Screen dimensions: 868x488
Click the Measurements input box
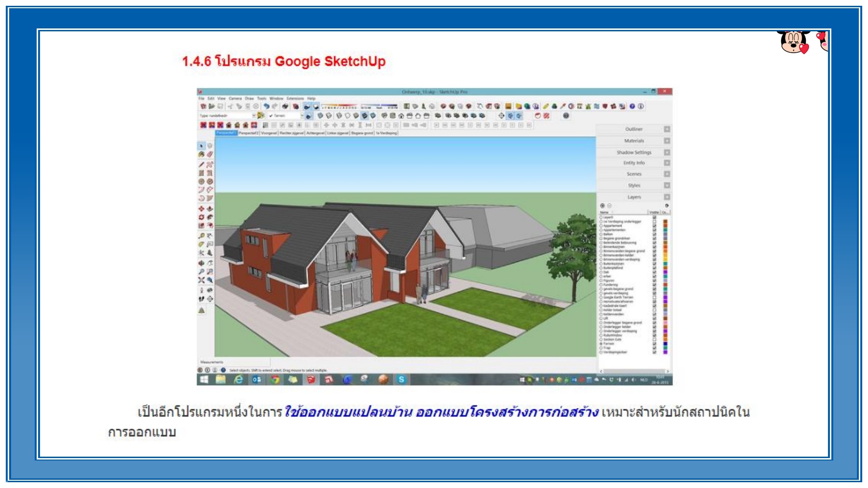click(241, 362)
